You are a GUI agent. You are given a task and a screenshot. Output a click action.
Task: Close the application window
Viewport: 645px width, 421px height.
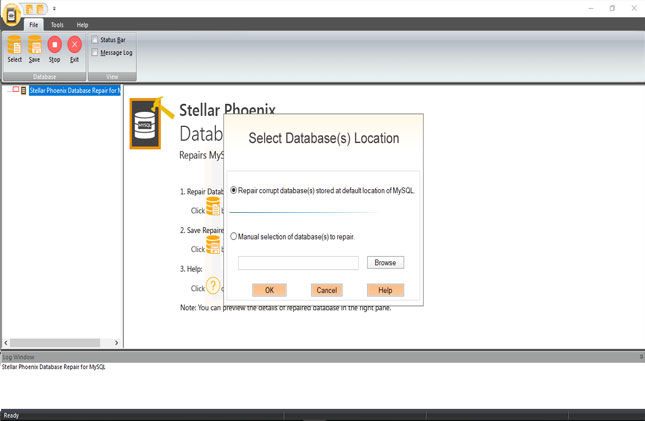(634, 8)
